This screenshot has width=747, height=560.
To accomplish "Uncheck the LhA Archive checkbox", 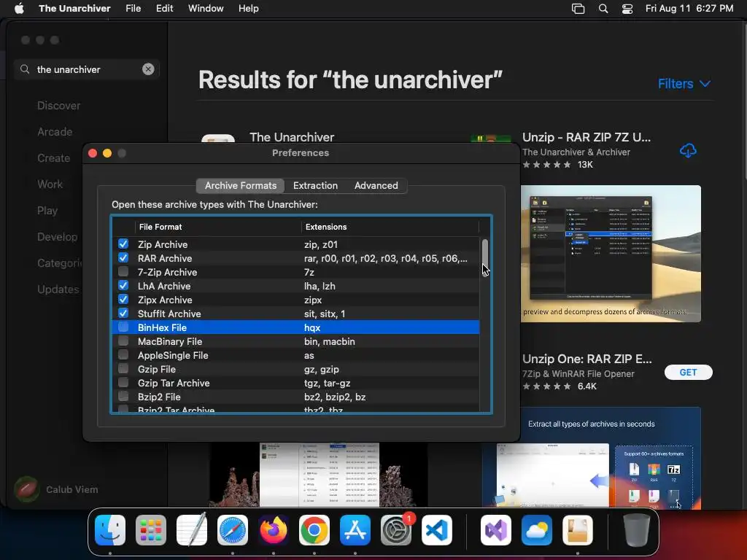I will (x=123, y=285).
